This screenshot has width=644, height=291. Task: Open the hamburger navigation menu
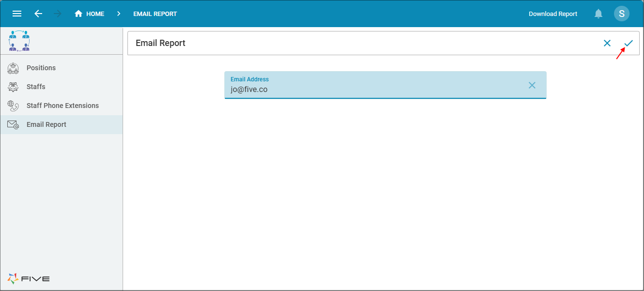17,14
